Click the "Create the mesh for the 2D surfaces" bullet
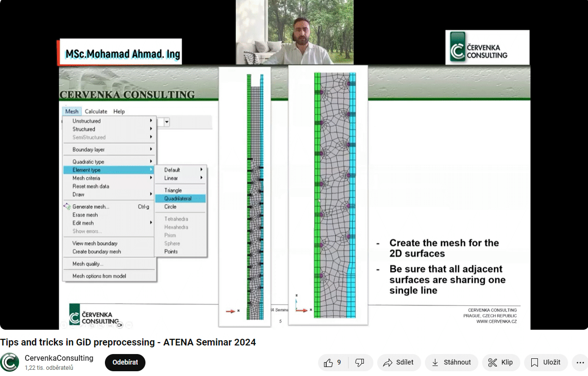The width and height of the screenshot is (588, 376). point(444,248)
